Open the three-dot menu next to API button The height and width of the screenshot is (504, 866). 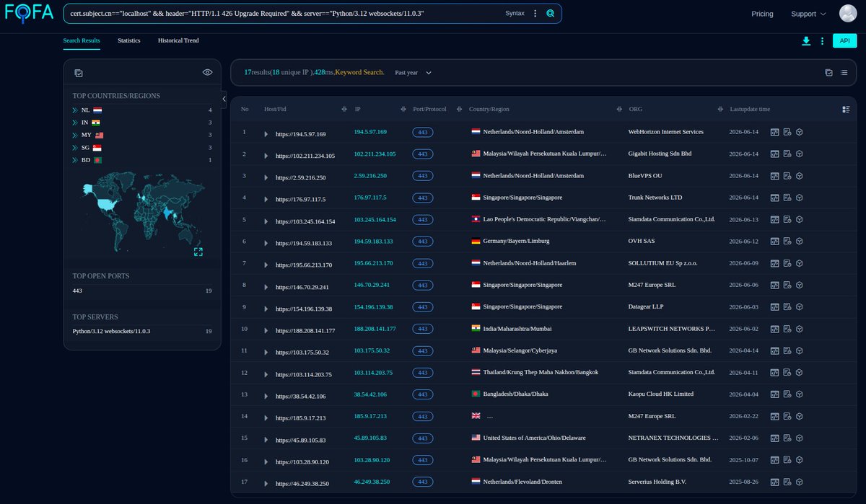[x=822, y=41]
